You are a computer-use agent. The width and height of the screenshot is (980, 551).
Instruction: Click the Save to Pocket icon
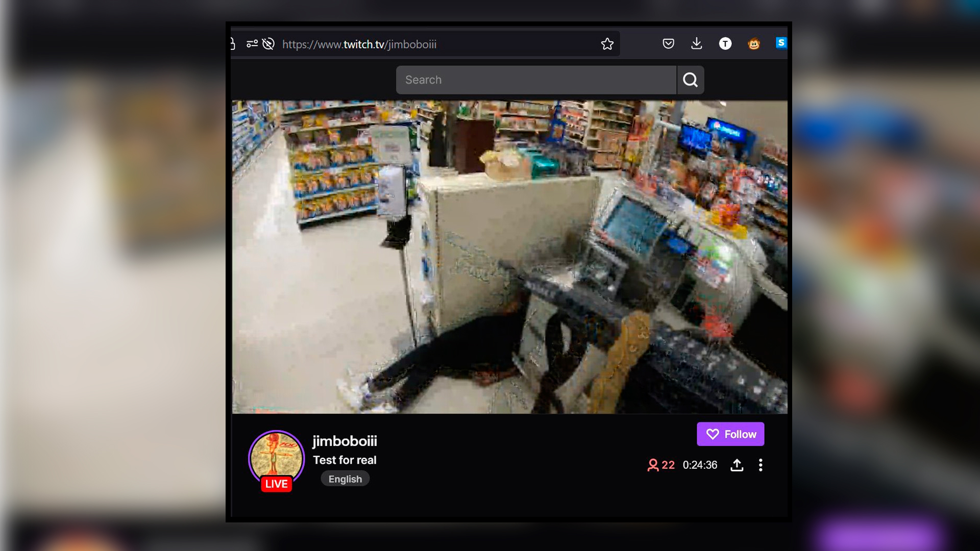coord(668,44)
